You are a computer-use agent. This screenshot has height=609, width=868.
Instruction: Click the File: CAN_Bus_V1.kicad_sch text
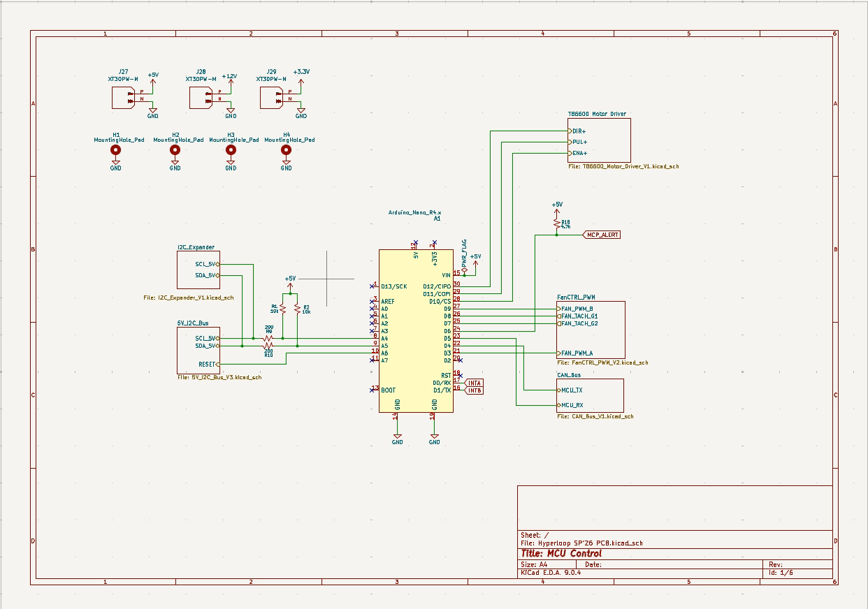595,416
